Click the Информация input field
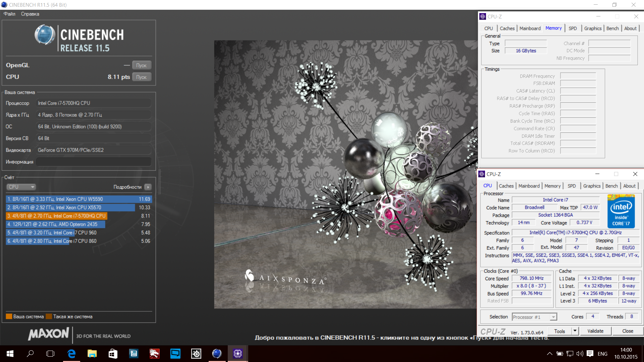This screenshot has width=644, height=362. pos(94,162)
